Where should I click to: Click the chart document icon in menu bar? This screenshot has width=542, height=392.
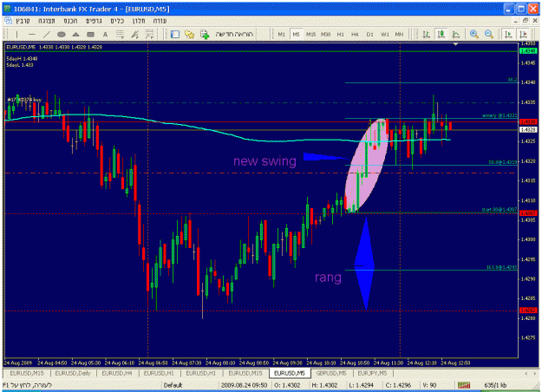tap(8, 21)
